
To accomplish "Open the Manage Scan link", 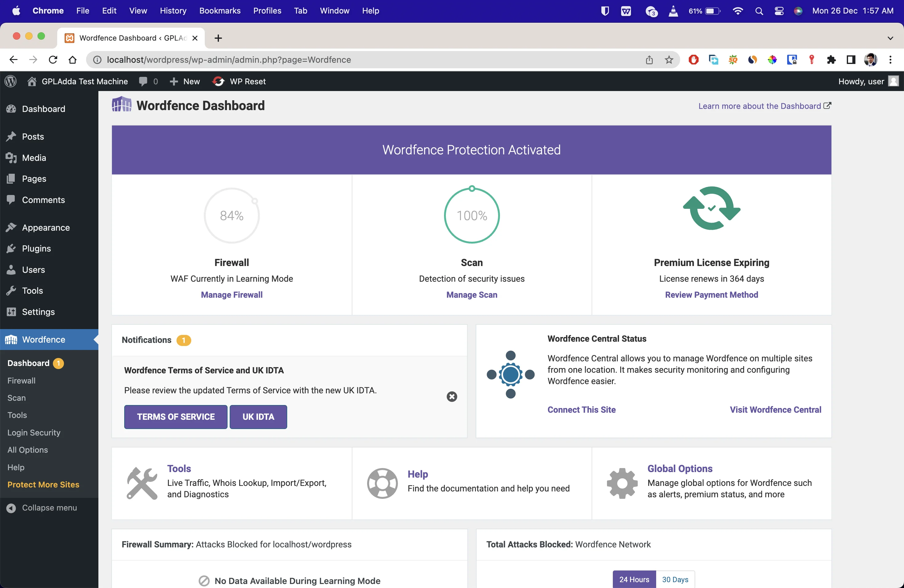I will point(472,295).
